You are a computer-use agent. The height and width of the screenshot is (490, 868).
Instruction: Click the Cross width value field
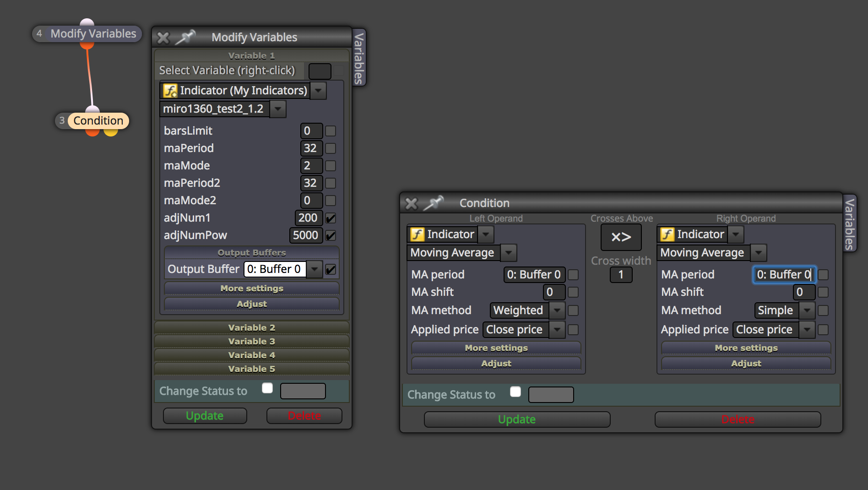(x=621, y=275)
